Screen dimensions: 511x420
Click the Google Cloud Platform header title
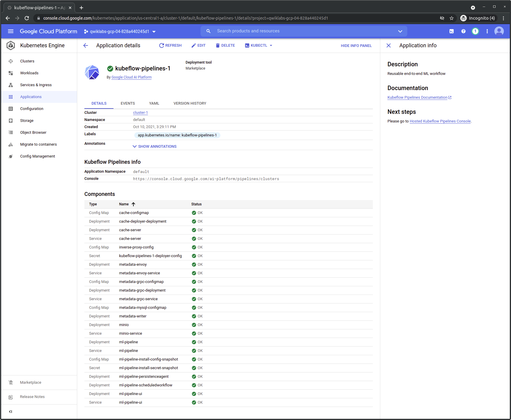48,31
